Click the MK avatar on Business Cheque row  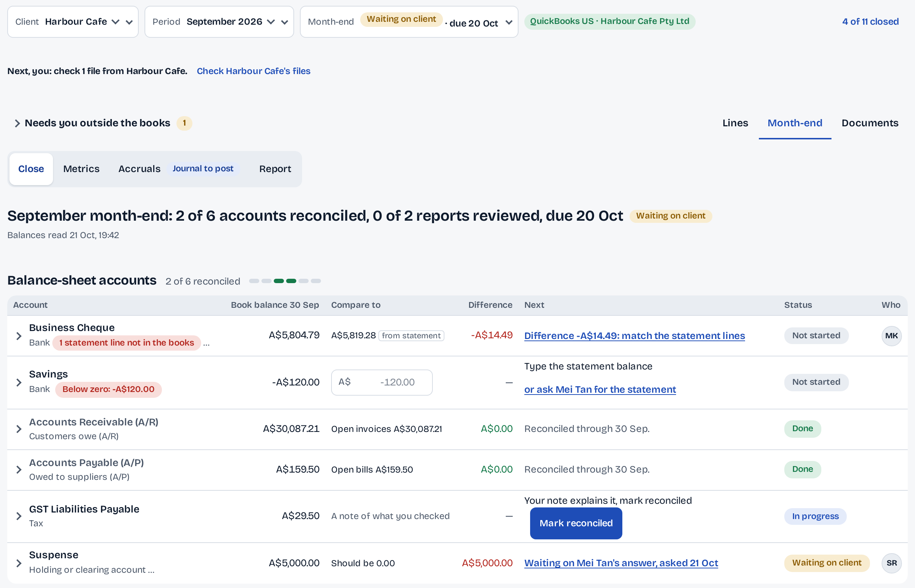(891, 336)
